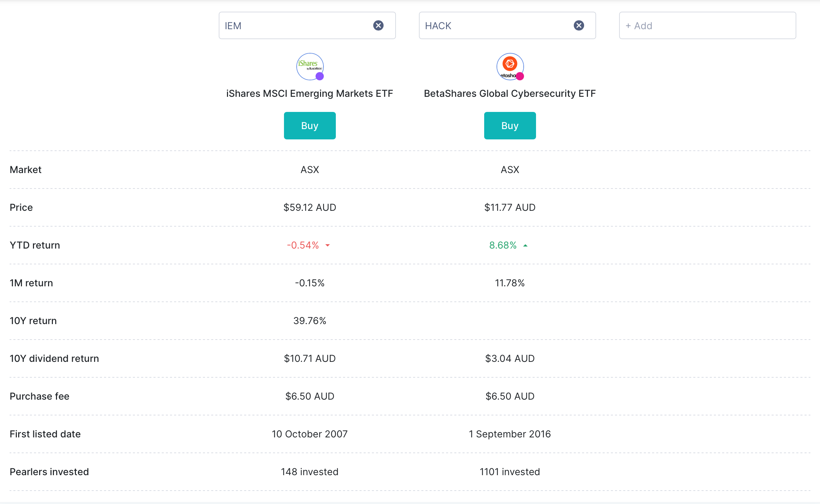Select the Pearlers invested row label
The image size is (820, 504).
49,472
